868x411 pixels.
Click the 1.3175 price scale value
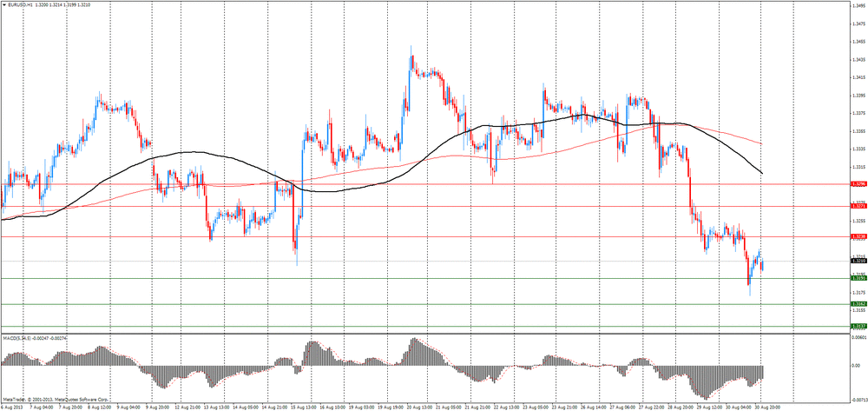pos(859,292)
